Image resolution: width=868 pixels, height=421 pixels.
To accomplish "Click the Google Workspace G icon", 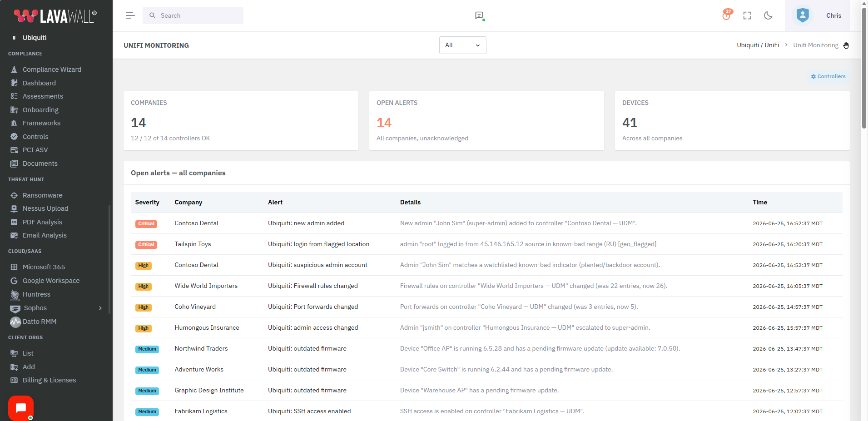I will coord(14,281).
